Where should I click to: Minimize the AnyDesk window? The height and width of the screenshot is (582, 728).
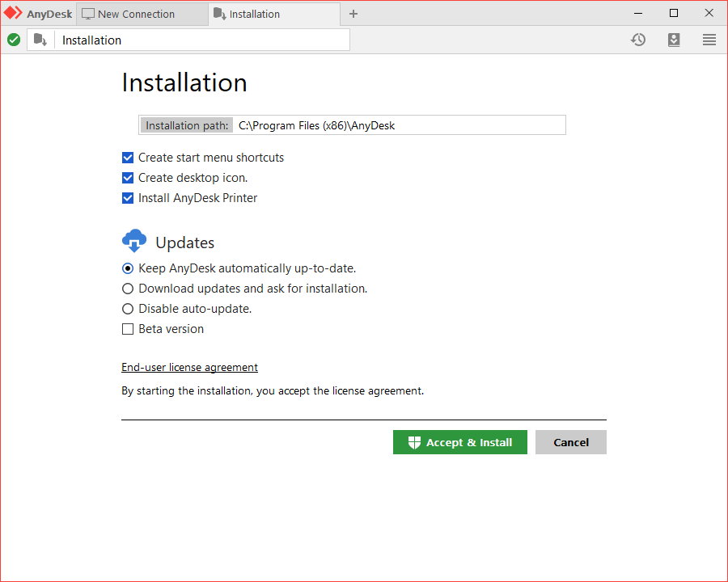point(638,13)
